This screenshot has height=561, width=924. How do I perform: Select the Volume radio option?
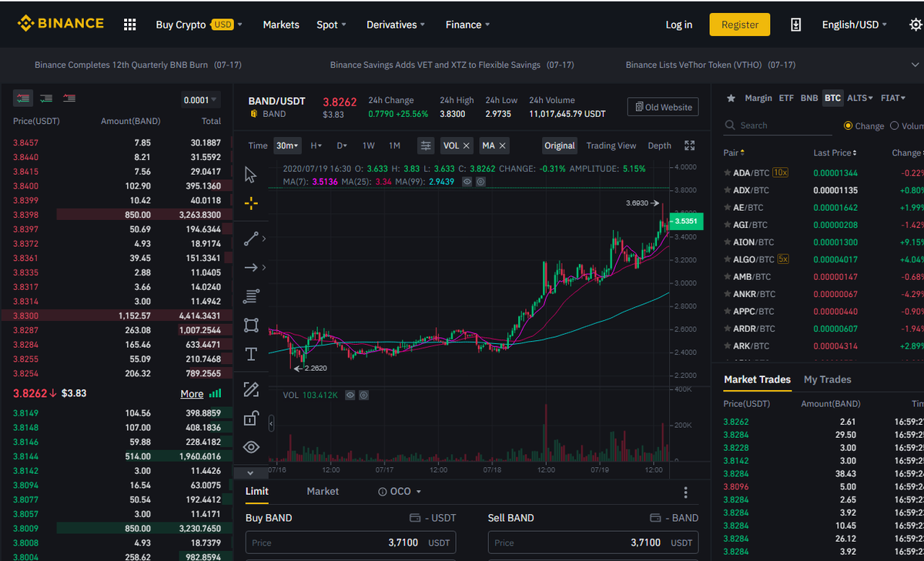894,125
